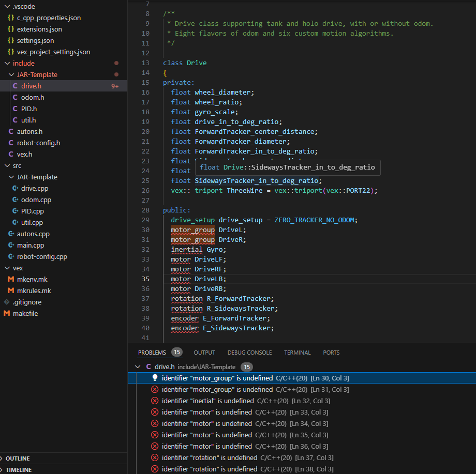The width and height of the screenshot is (476, 474).
Task: Open the makefile in the explorer
Action: pos(24,313)
